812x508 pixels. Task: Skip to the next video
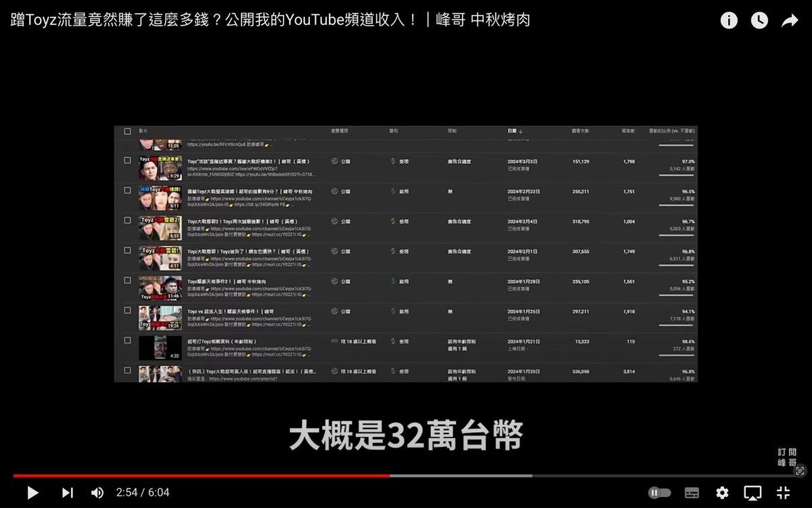(x=67, y=492)
